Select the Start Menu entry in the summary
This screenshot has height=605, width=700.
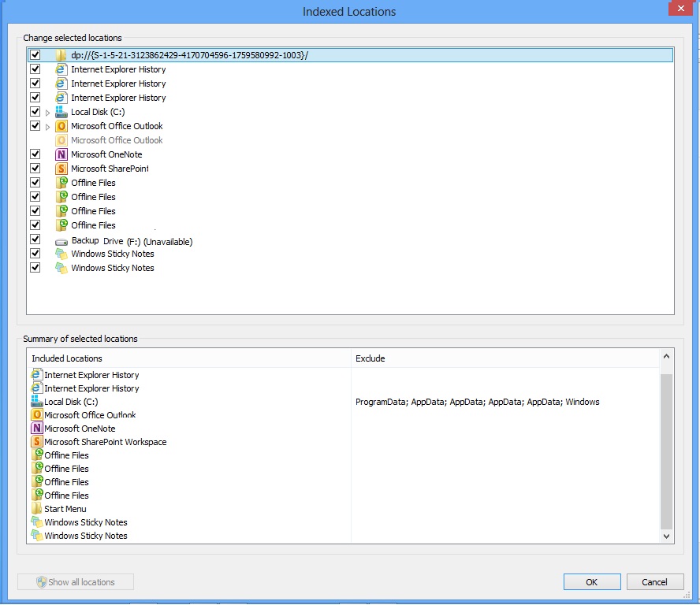coord(65,509)
